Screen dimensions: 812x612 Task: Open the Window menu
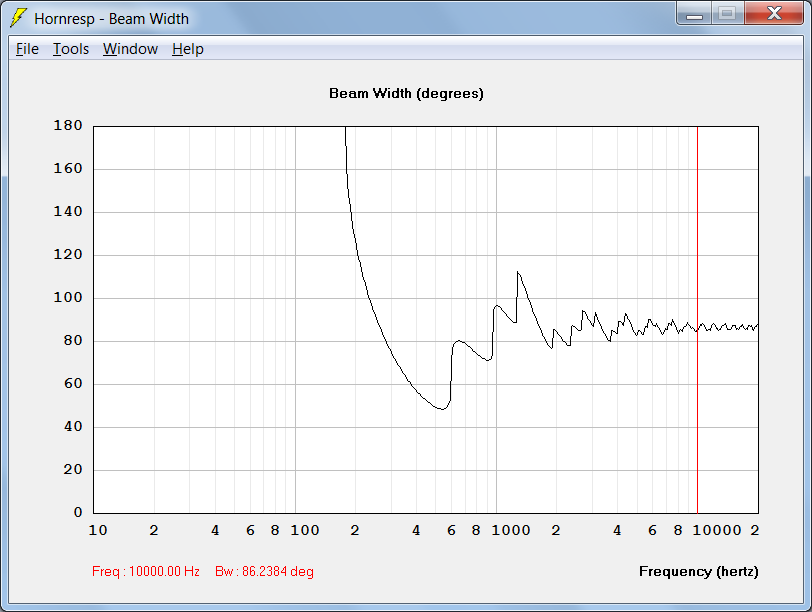click(x=130, y=49)
